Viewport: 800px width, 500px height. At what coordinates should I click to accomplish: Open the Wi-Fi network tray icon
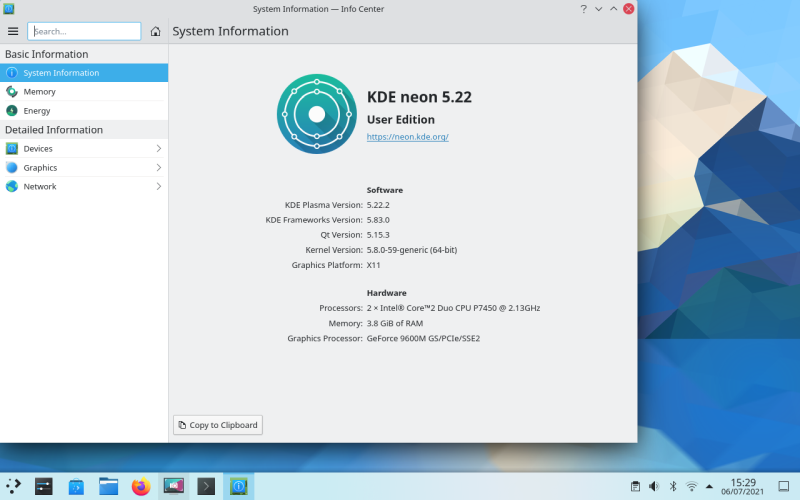(x=691, y=486)
